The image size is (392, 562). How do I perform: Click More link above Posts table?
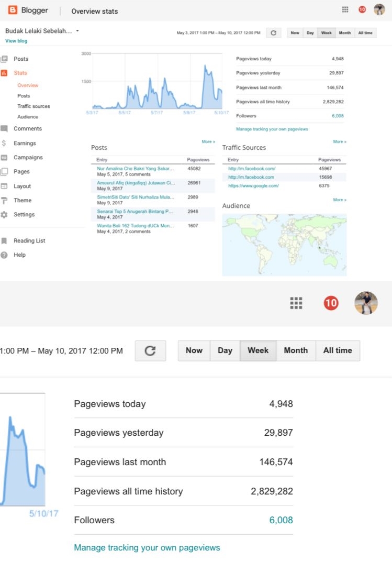tap(208, 141)
